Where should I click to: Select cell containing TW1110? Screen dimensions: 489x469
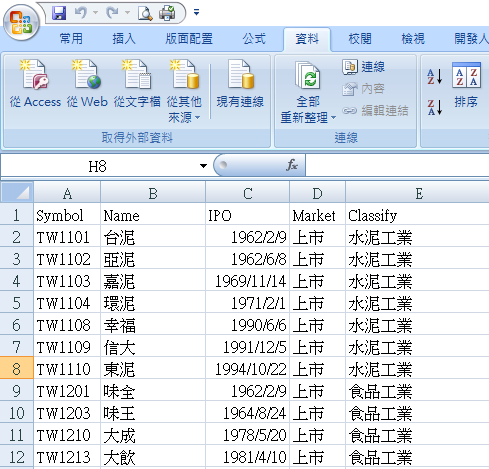click(67, 369)
